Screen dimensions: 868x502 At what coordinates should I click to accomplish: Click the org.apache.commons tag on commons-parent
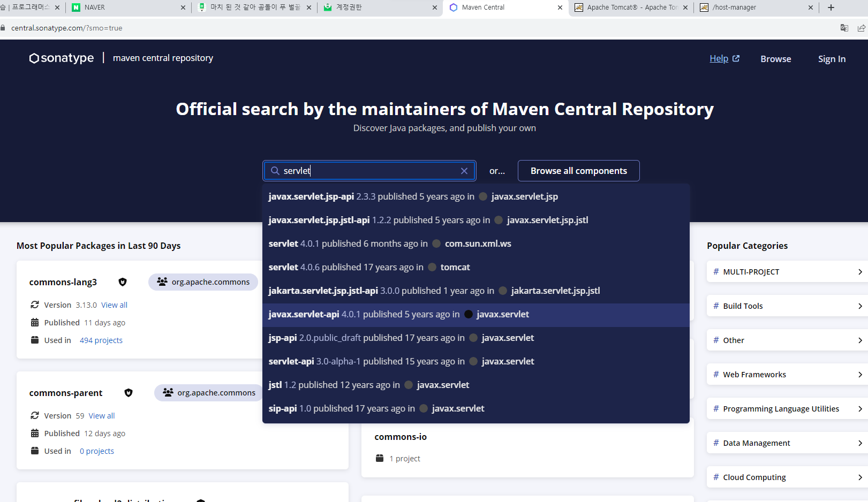209,393
